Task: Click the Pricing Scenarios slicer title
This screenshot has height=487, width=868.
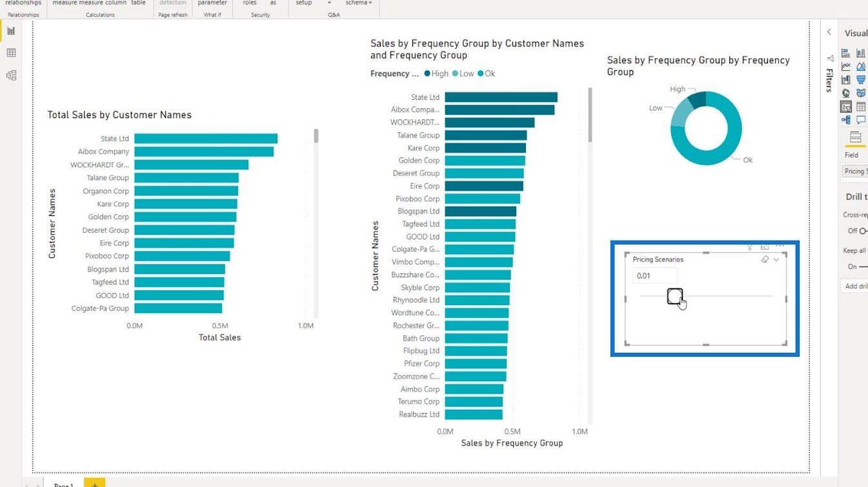Action: coord(658,259)
